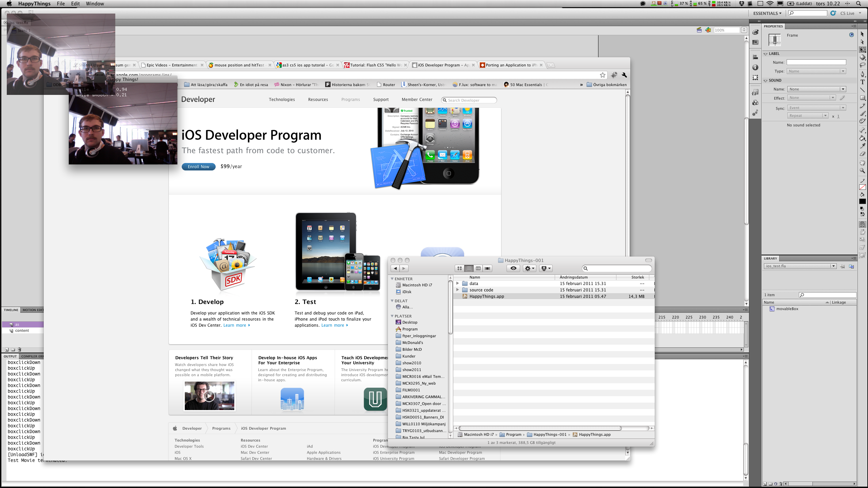Switch to Epic Videos browser tab
Image resolution: width=868 pixels, height=488 pixels.
[x=172, y=65]
